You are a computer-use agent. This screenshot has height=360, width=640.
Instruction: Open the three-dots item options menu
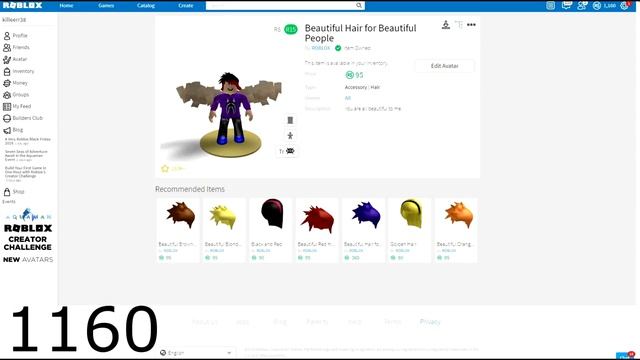click(x=471, y=25)
